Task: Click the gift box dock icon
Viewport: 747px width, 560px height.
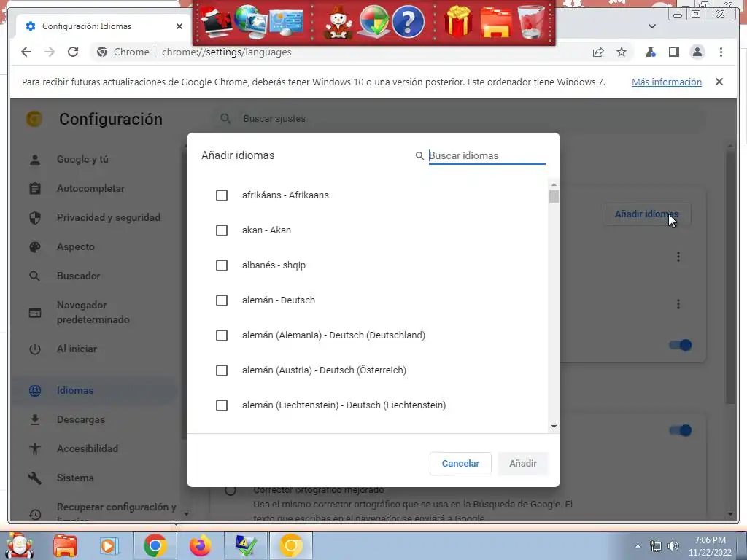Action: click(458, 22)
